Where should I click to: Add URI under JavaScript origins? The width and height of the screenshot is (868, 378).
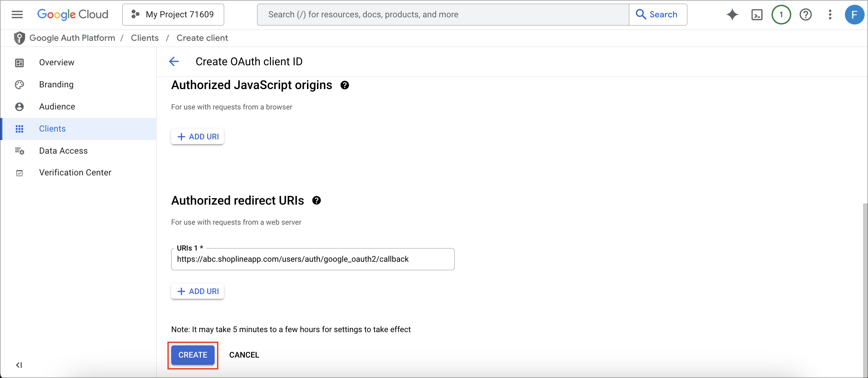point(198,137)
